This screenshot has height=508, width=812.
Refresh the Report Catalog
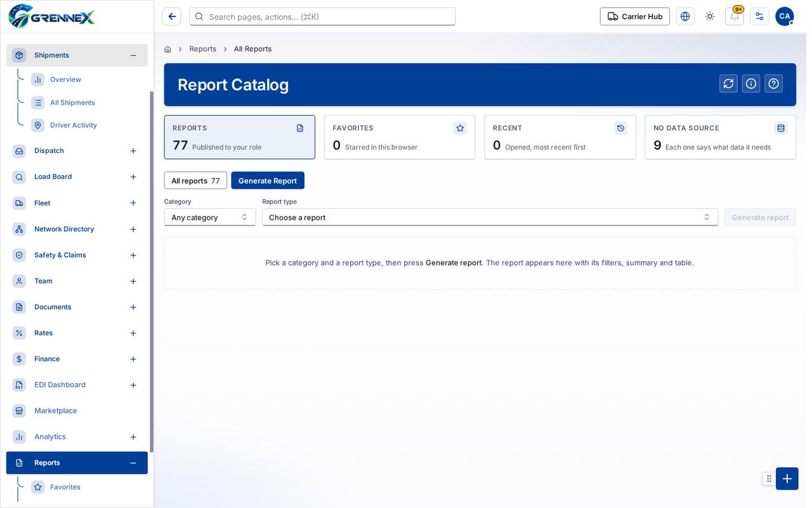728,84
